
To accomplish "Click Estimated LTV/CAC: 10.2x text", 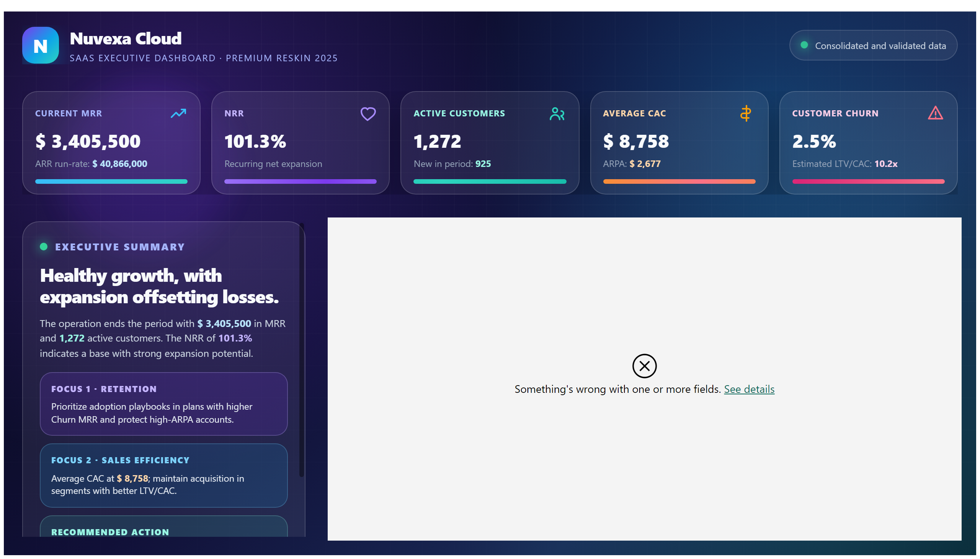I will coord(845,164).
